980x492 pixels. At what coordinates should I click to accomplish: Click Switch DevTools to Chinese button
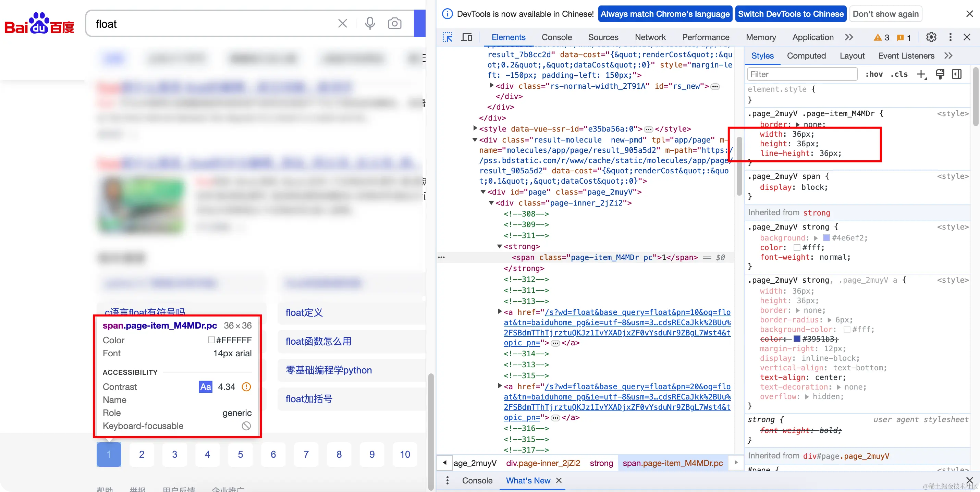click(x=791, y=14)
